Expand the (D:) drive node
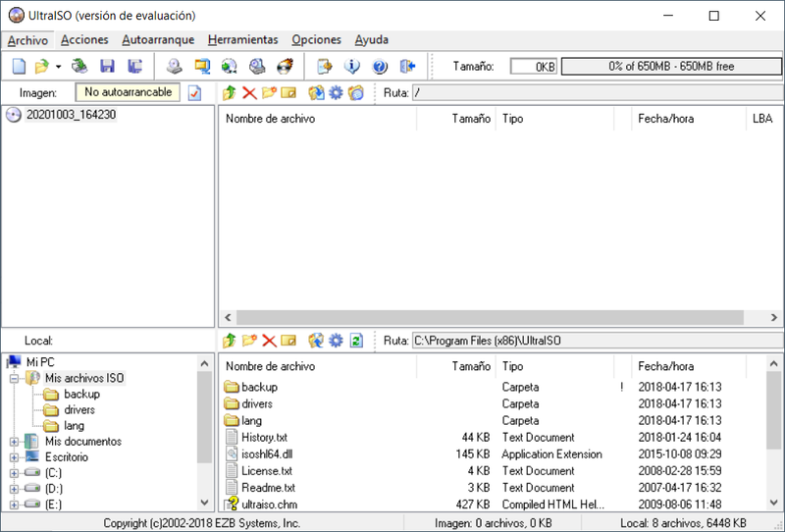 tap(14, 489)
